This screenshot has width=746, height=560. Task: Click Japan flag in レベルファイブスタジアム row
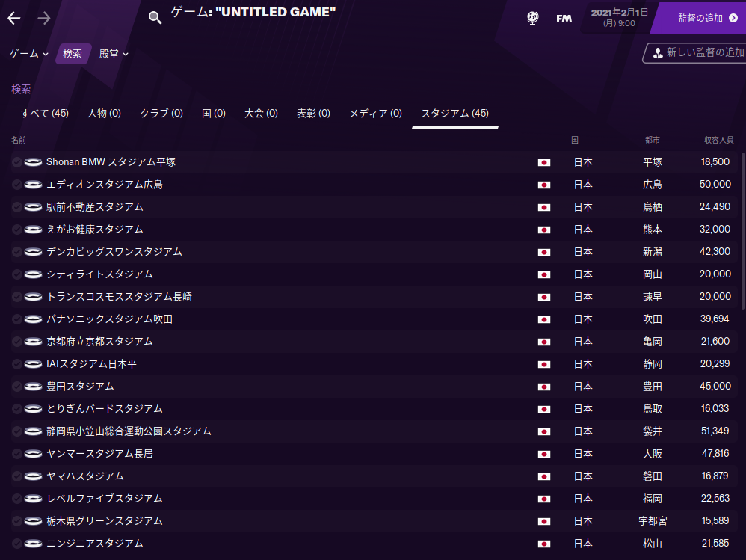pyautogui.click(x=543, y=499)
